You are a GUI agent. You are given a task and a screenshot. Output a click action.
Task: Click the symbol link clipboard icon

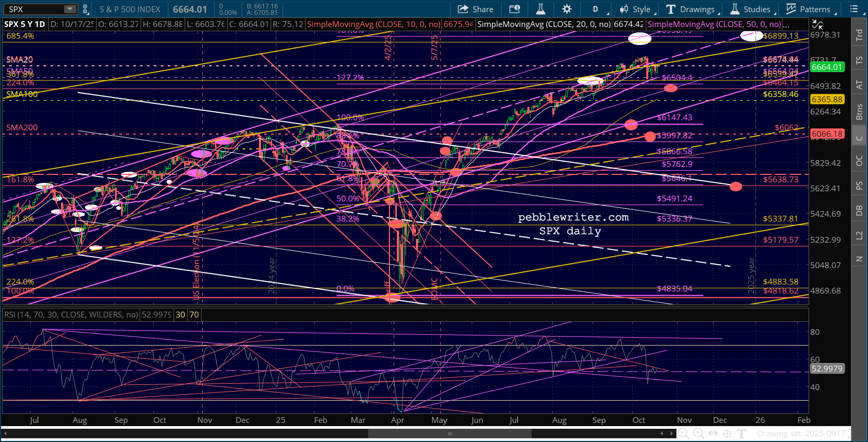click(x=85, y=9)
